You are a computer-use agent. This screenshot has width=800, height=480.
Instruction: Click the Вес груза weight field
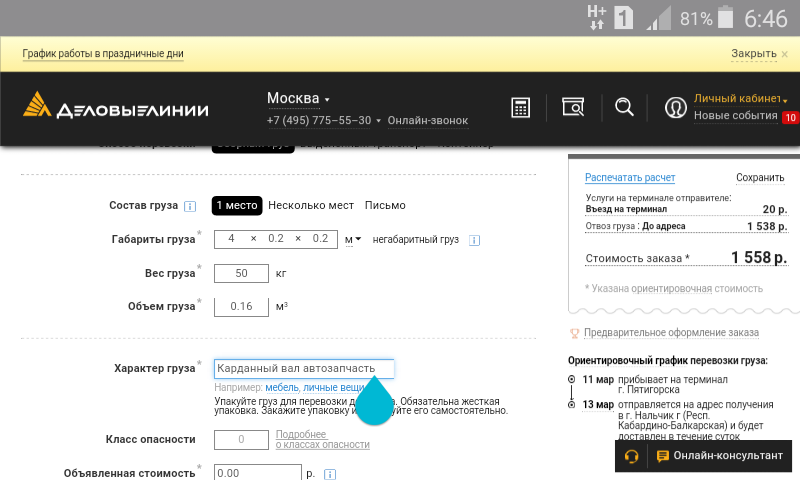click(241, 273)
